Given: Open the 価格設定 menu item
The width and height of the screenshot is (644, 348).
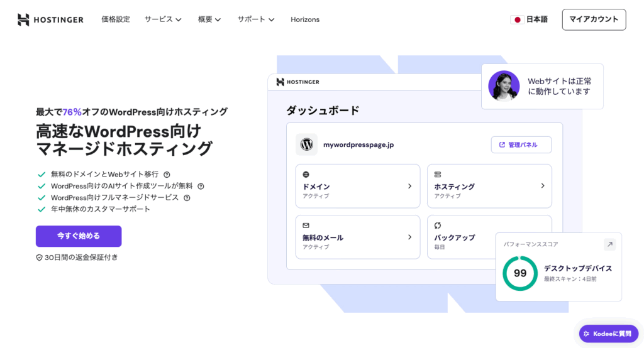Looking at the screenshot, I should 116,19.
